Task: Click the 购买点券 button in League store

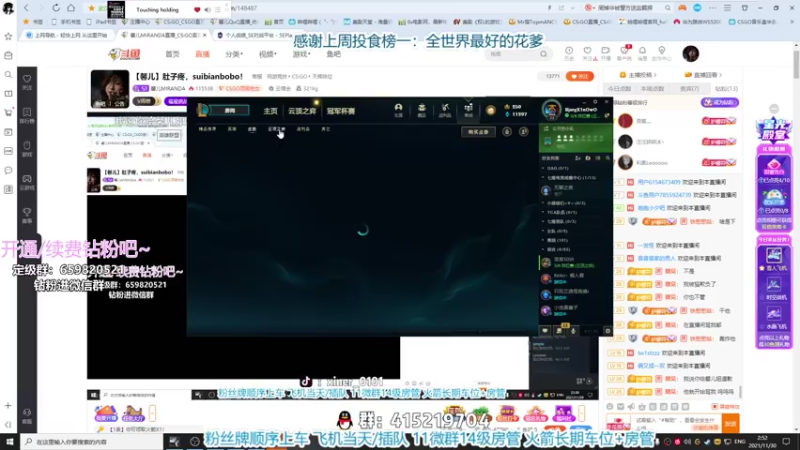Action: tap(479, 132)
